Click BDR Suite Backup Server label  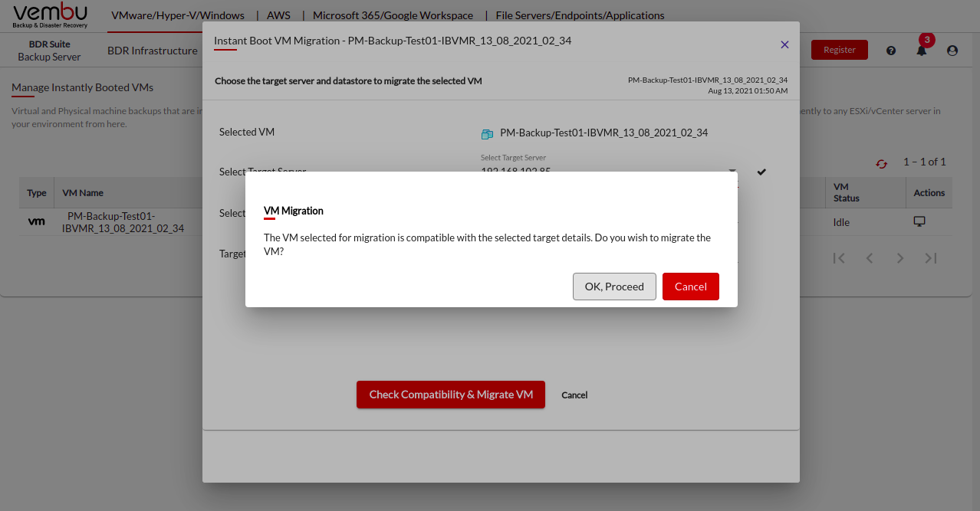click(50, 51)
